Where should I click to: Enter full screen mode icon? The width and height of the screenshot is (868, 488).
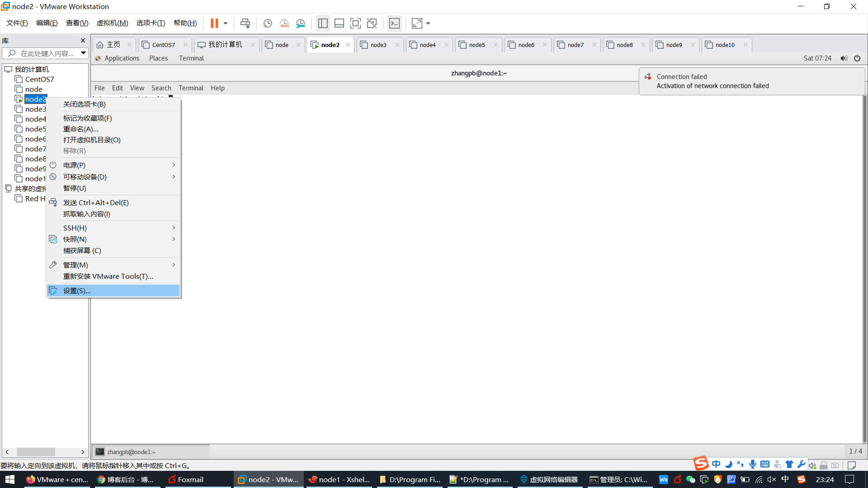point(355,23)
